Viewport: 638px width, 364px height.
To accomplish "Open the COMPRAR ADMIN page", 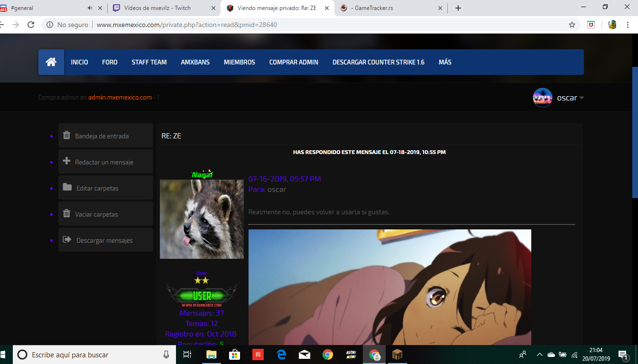I will (294, 62).
